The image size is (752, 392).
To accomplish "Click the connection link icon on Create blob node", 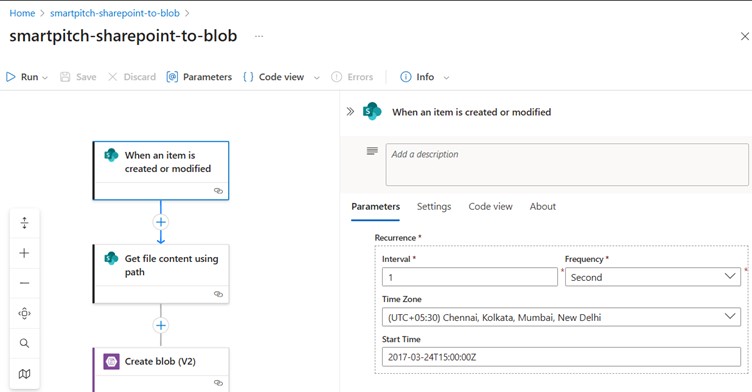I will tap(218, 383).
